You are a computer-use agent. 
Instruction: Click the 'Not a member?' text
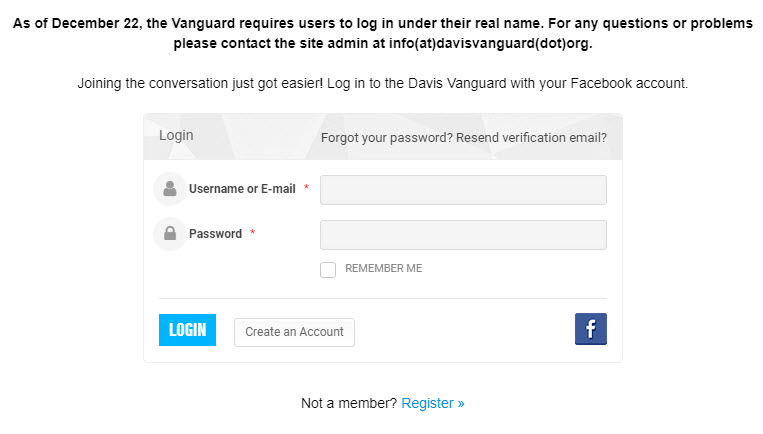pyautogui.click(x=348, y=403)
